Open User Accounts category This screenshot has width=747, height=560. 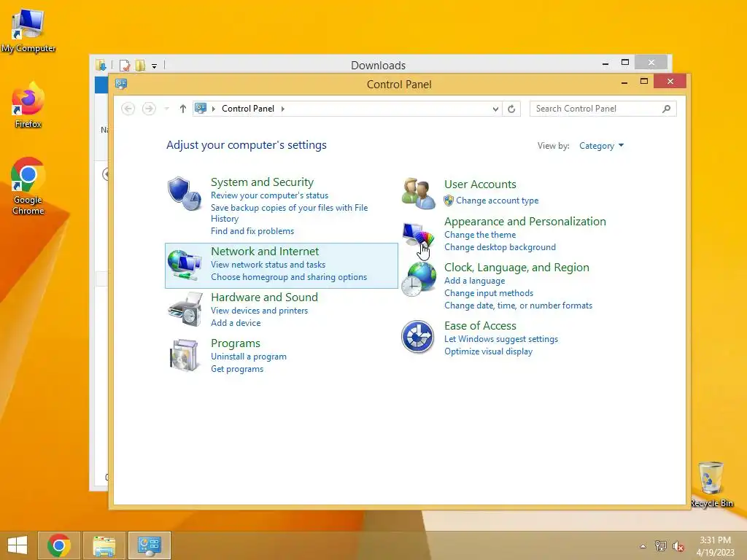[x=480, y=184]
